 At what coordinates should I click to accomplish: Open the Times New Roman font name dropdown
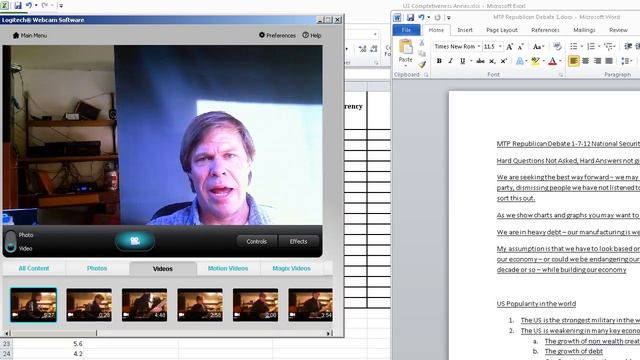tap(478, 47)
